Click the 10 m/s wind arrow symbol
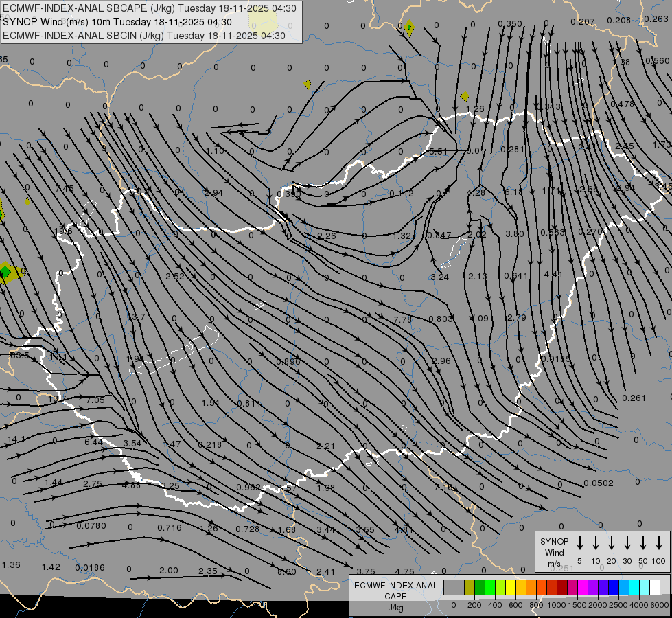The width and height of the screenshot is (672, 618). click(x=596, y=543)
